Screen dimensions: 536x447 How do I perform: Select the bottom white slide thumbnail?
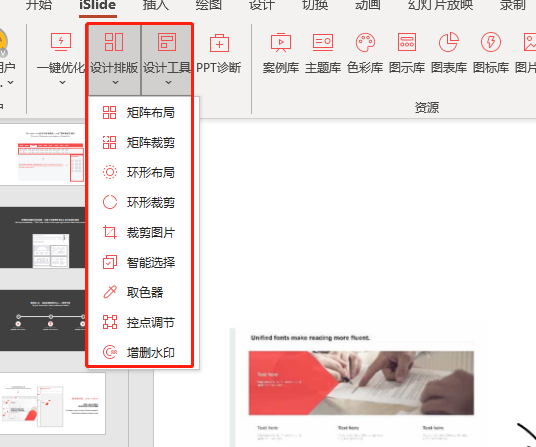[53, 403]
